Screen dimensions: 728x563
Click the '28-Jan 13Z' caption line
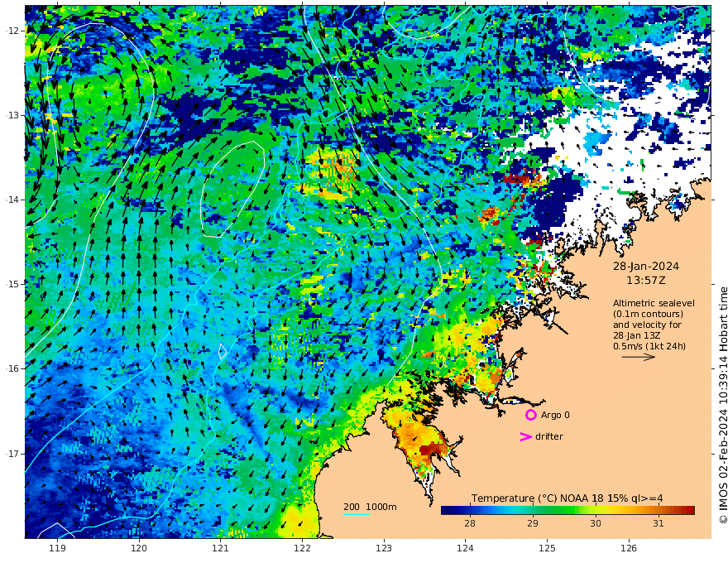pos(637,335)
